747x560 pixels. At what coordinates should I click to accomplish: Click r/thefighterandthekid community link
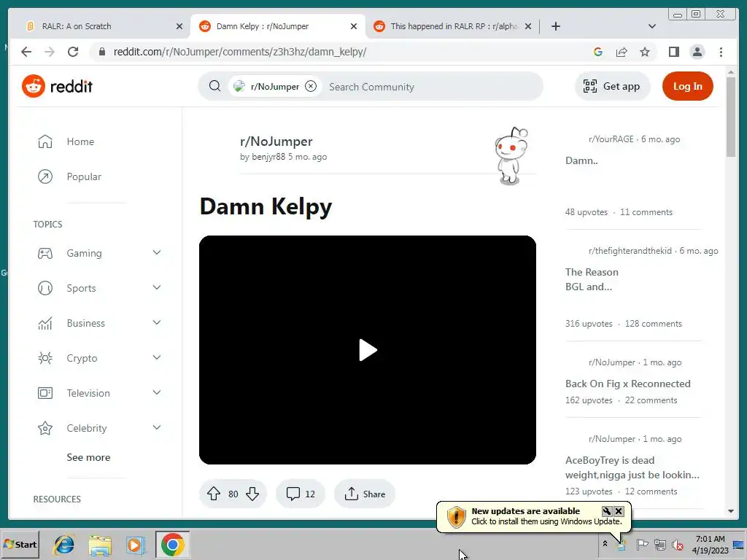(x=630, y=251)
